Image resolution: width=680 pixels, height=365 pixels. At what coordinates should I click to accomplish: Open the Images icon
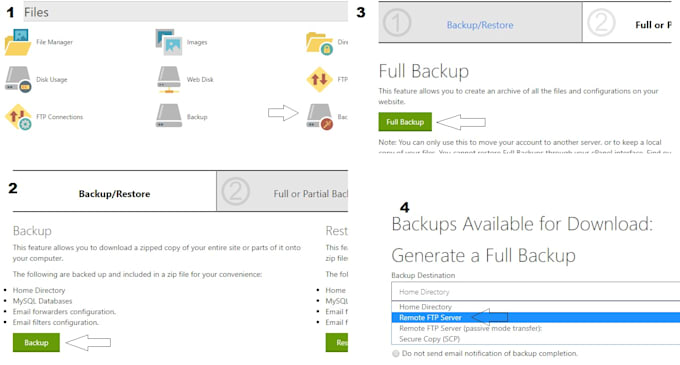169,42
